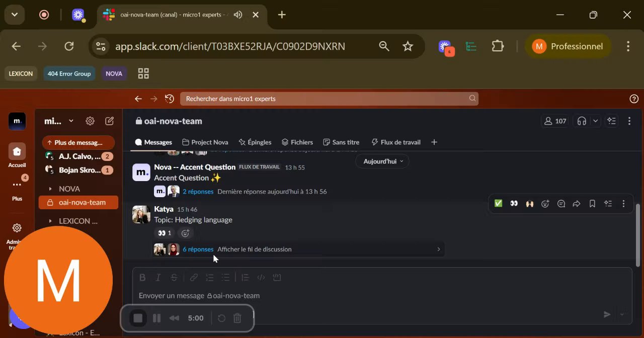This screenshot has height=338, width=644.
Task: Start a huddle with the headphones icon
Action: (582, 121)
